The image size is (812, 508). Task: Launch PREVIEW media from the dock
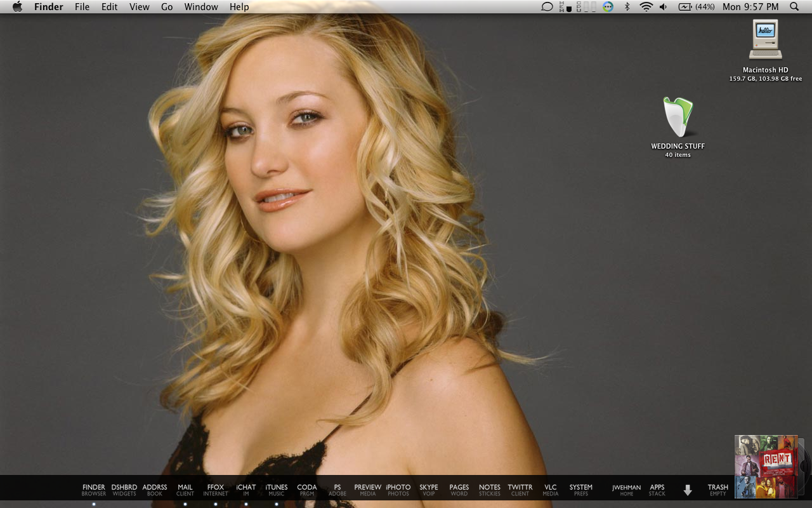pos(368,490)
